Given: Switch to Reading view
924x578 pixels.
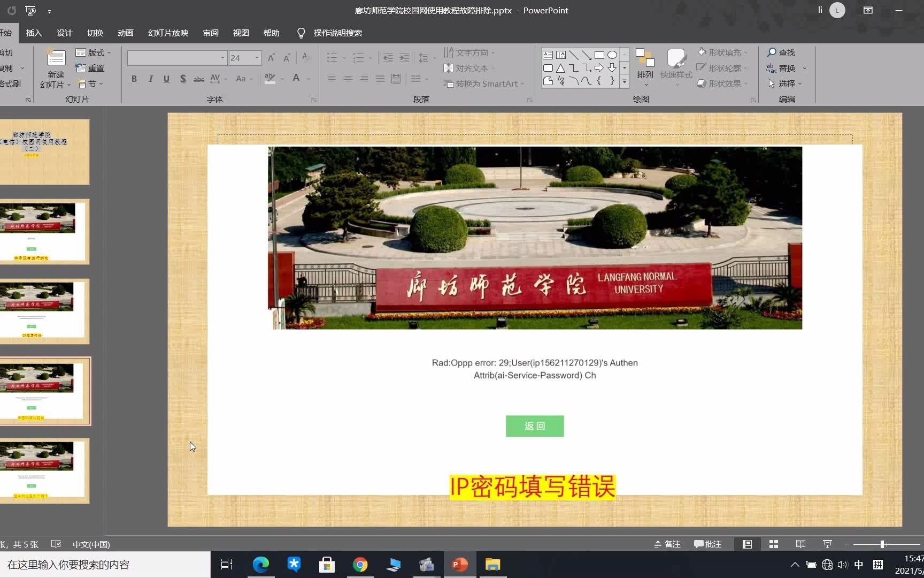Looking at the screenshot, I should [x=800, y=544].
